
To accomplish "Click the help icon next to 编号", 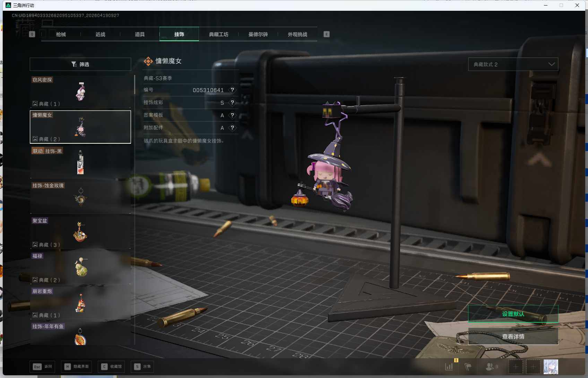I will (x=232, y=90).
